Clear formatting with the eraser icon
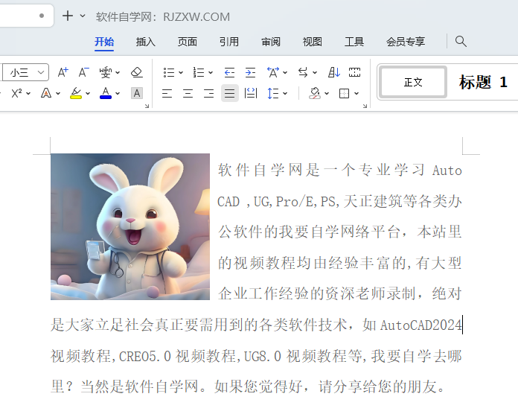Screen dimensions: 518x420 [137, 72]
